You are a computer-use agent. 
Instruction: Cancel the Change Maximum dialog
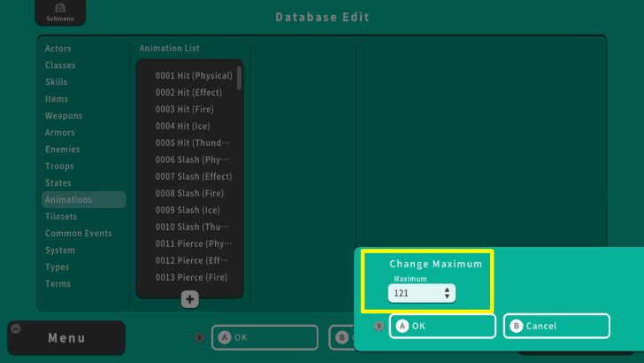coord(556,326)
